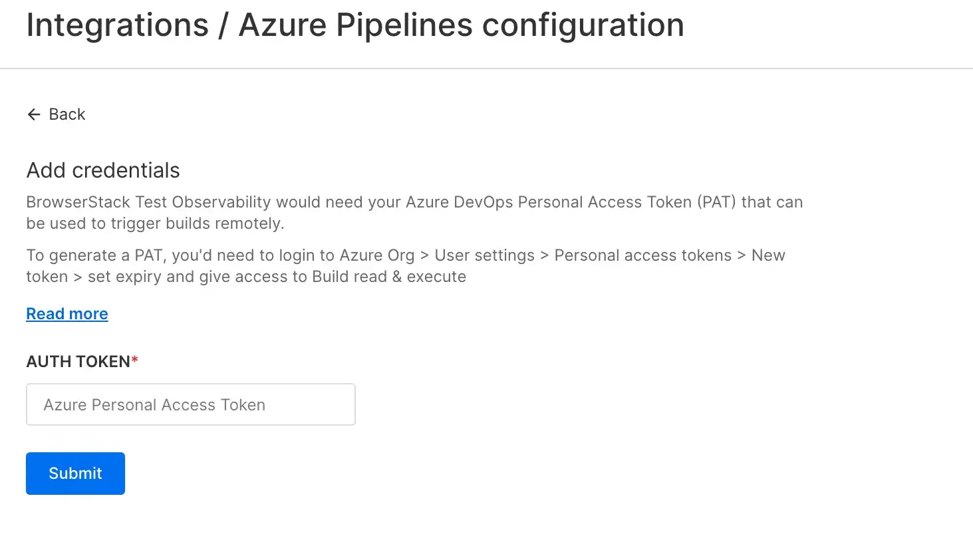
Task: Click the slash separator in the title
Action: point(223,25)
